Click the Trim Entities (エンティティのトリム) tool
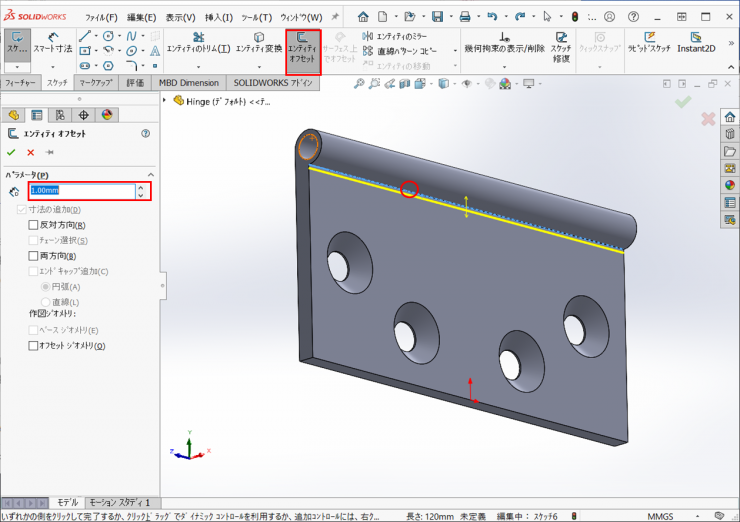This screenshot has height=522, width=740. (197, 42)
